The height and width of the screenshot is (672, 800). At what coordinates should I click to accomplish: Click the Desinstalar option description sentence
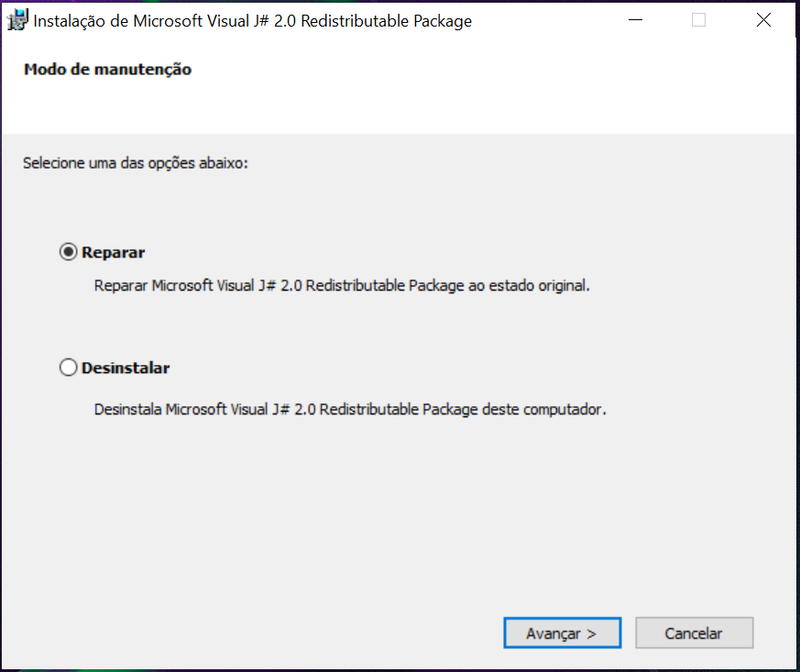pos(350,409)
